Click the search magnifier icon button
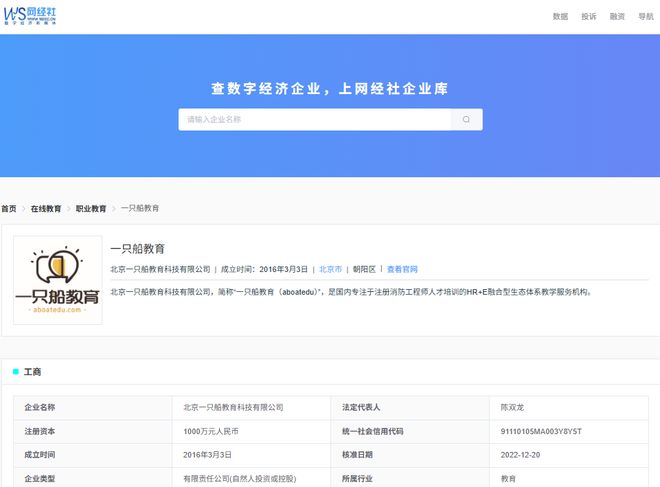Image resolution: width=660 pixels, height=487 pixels. (466, 120)
